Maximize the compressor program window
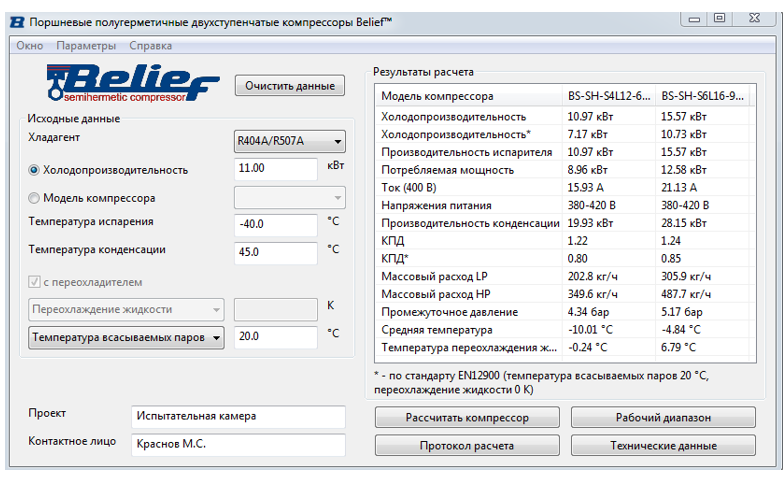 click(719, 18)
